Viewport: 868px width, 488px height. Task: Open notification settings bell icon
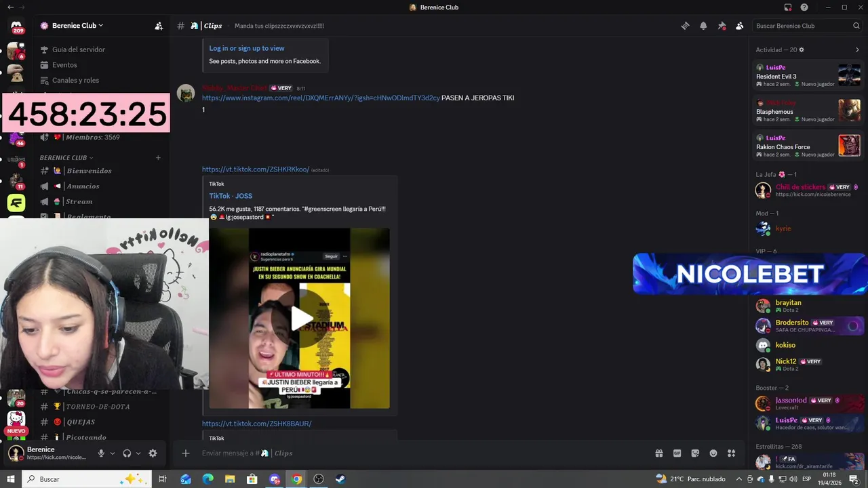click(x=703, y=26)
